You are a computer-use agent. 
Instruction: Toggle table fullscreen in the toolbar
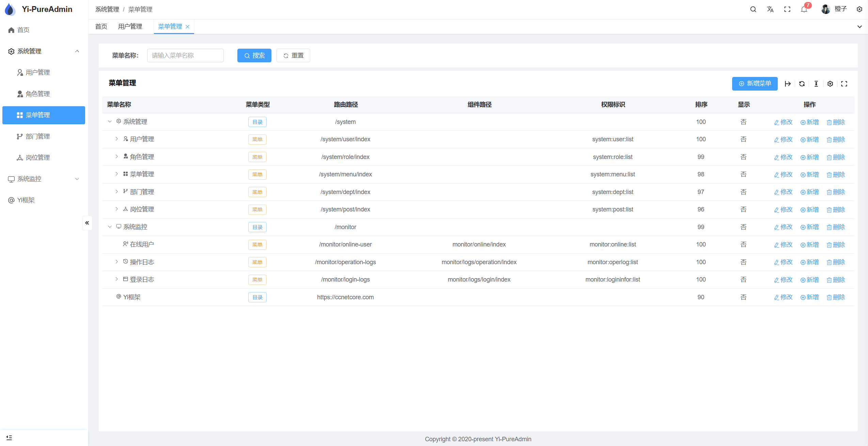tap(844, 84)
